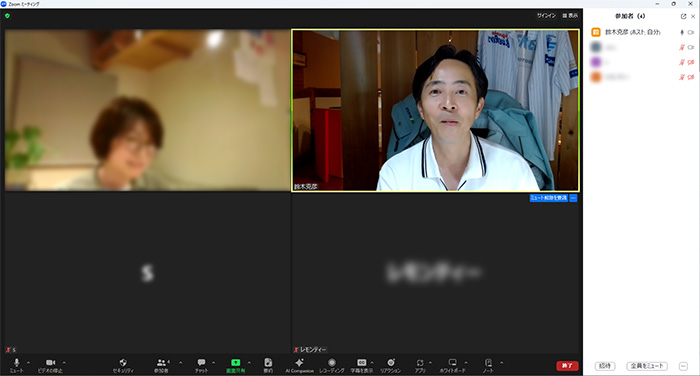The width and height of the screenshot is (700, 376).
Task: Mute microphone with the ミュート button
Action: pos(17,365)
